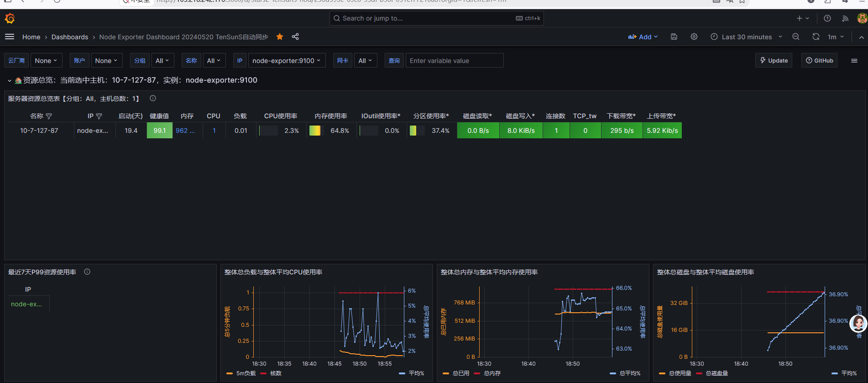Expand the Last 30 minutes time picker
This screenshot has height=383, width=868.
pyautogui.click(x=746, y=37)
